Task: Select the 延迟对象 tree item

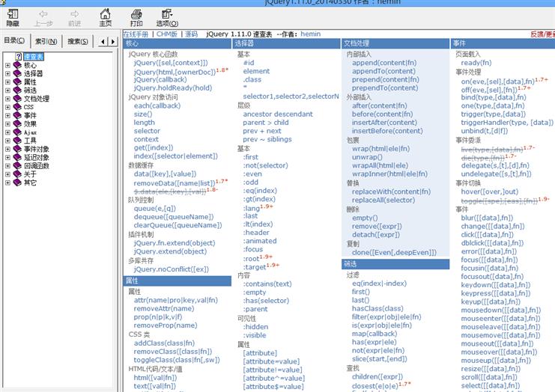Action: 37,157
